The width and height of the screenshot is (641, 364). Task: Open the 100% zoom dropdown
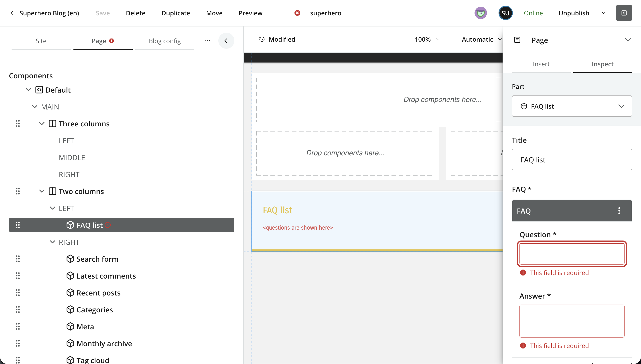pyautogui.click(x=427, y=39)
